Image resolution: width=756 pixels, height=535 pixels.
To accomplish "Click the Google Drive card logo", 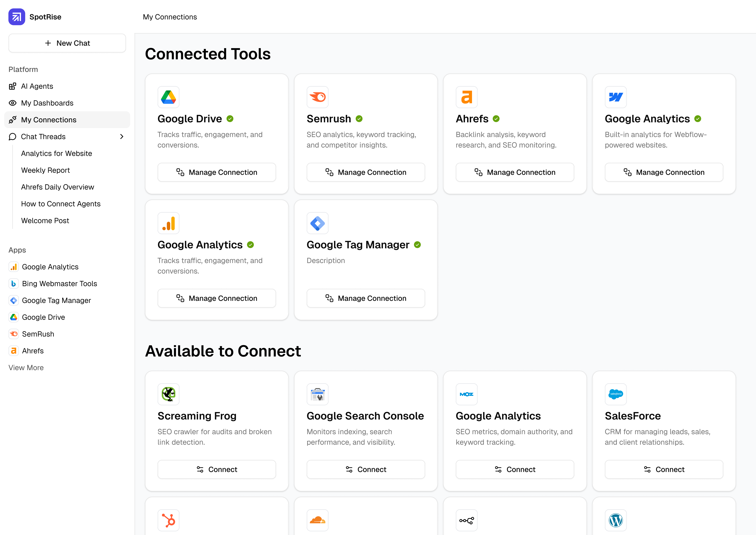I will 168,97.
